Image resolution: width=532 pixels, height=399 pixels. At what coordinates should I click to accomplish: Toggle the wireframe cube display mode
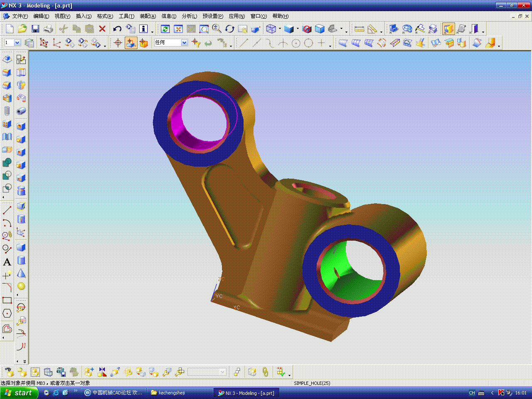click(271, 29)
